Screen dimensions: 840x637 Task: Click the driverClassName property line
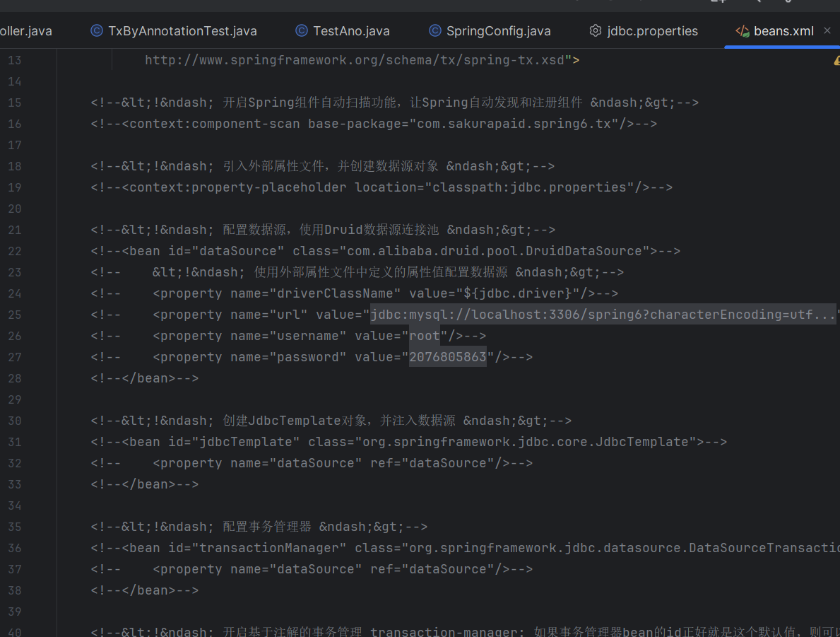coord(354,294)
